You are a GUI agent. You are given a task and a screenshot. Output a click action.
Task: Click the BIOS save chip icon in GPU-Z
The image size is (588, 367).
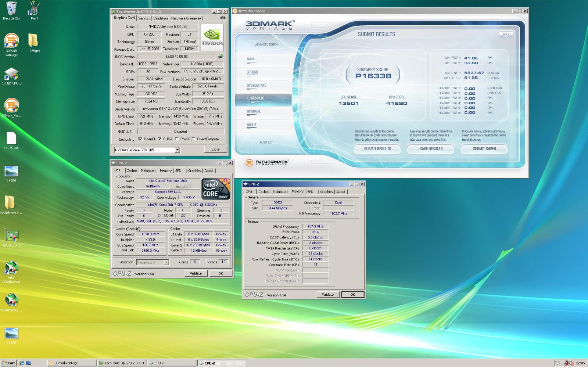pos(220,57)
